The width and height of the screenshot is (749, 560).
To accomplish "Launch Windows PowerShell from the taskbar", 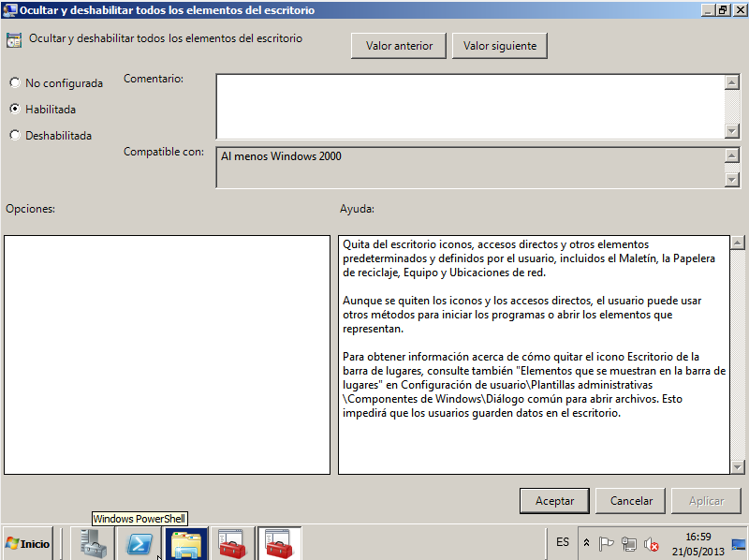I will (140, 543).
